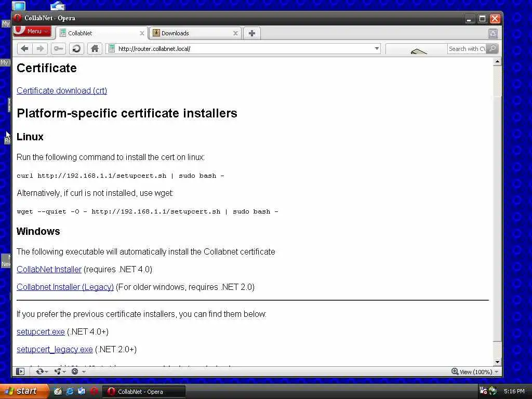Click the zoom magnifier icon next to View
This screenshot has height=399, width=532.
(x=455, y=371)
